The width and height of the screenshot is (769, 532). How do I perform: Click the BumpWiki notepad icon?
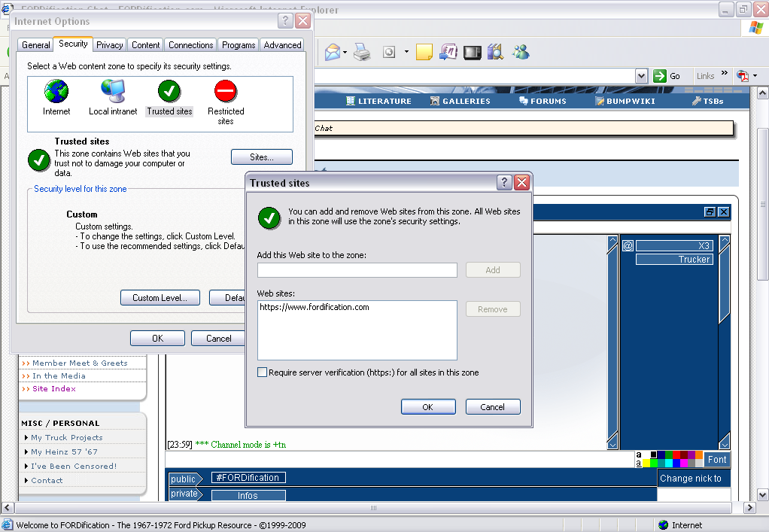pyautogui.click(x=599, y=101)
